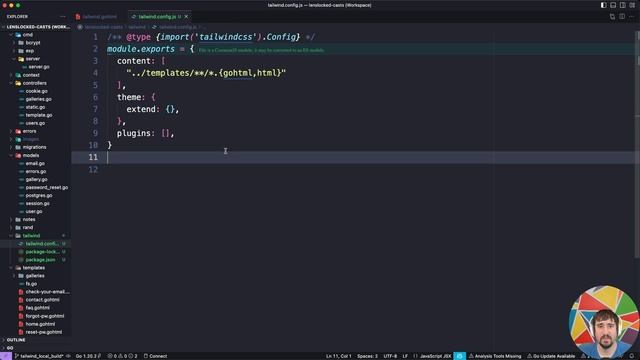Open the customize layout icon
Viewport: 640px width, 360px height.
click(x=632, y=5)
